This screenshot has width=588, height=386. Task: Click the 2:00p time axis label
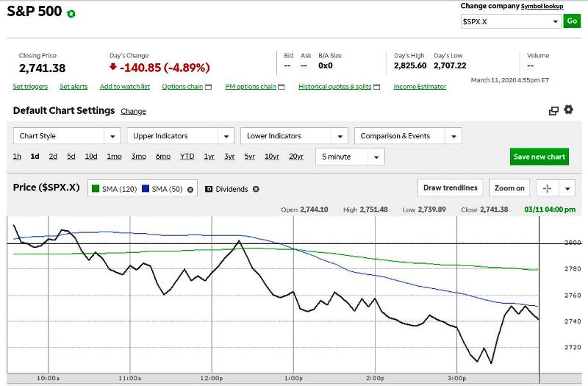click(375, 378)
